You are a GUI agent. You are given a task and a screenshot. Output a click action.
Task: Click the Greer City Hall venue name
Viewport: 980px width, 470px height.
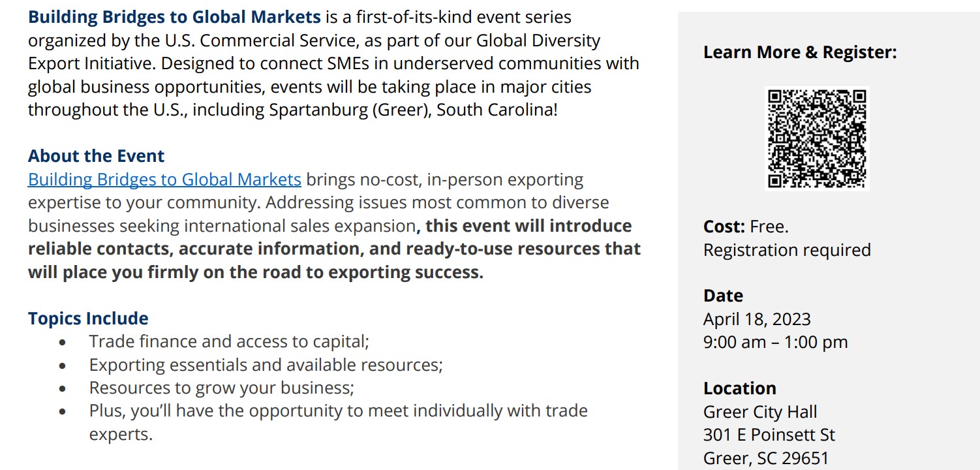[760, 412]
